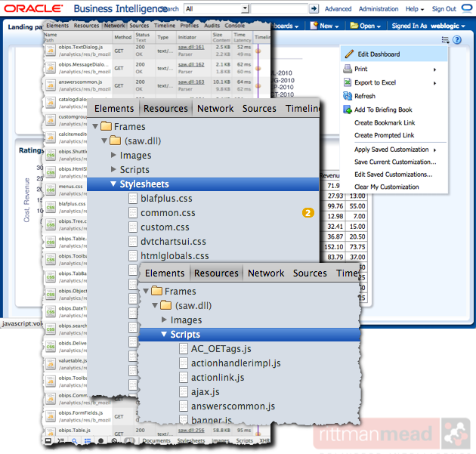Expand Scripts node in Stylesheets panel

[113, 169]
